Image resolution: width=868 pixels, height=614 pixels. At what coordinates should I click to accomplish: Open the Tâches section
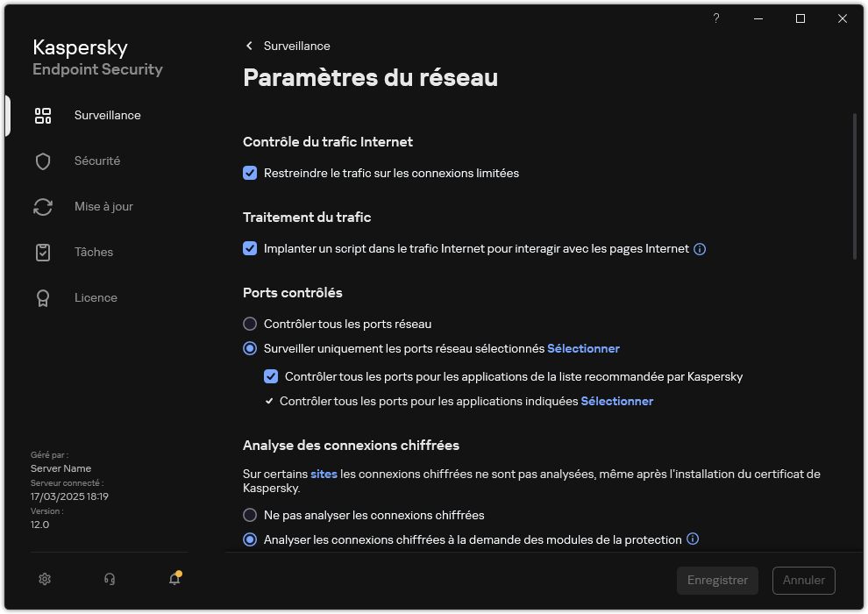tap(93, 252)
